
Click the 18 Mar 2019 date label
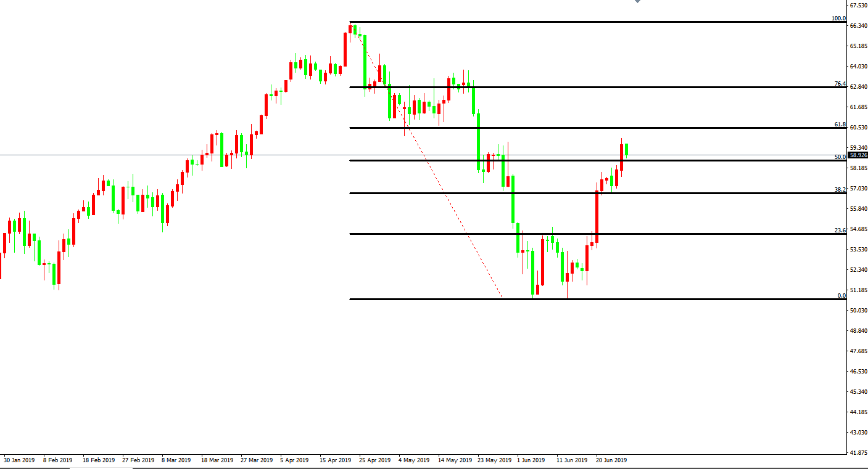(217, 460)
